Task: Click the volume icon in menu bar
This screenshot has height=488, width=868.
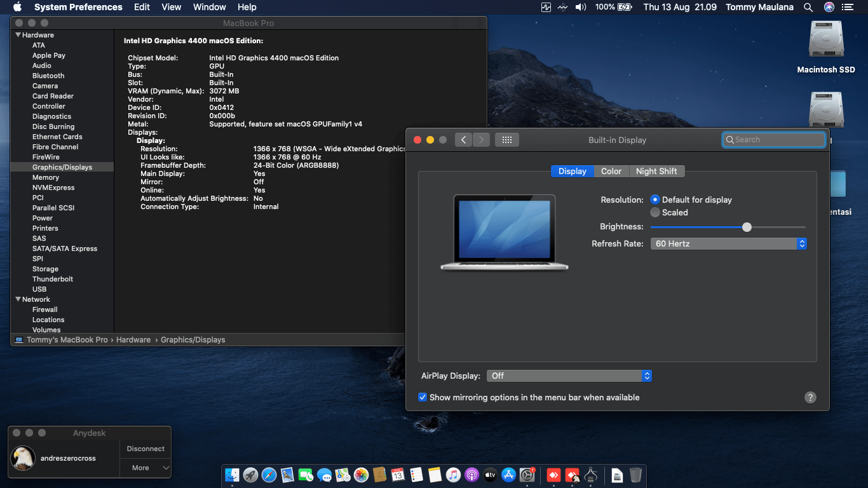Action: (x=581, y=7)
